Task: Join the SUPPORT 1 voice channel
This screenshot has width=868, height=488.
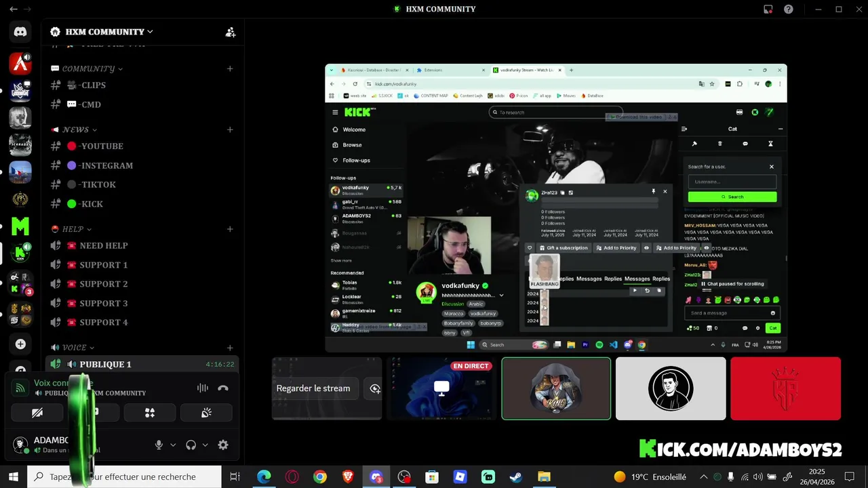Action: click(142, 265)
